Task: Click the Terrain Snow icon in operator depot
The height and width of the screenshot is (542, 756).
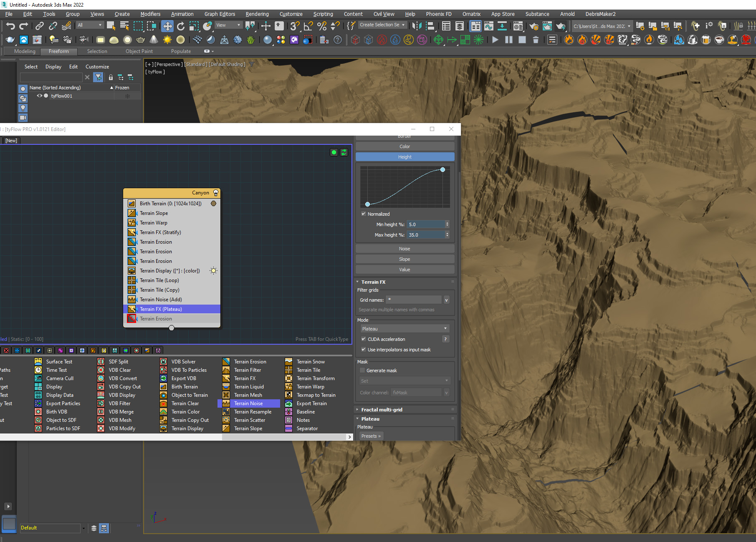Action: coord(288,362)
